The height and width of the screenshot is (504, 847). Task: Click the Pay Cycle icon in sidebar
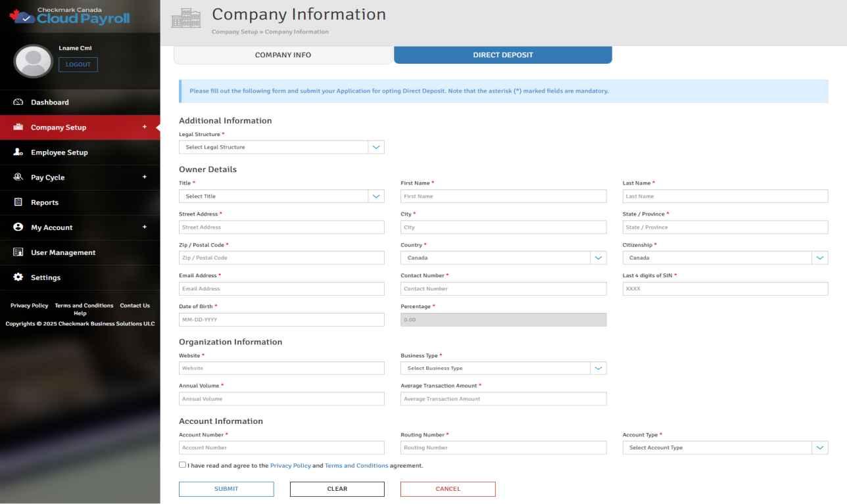coord(18,177)
